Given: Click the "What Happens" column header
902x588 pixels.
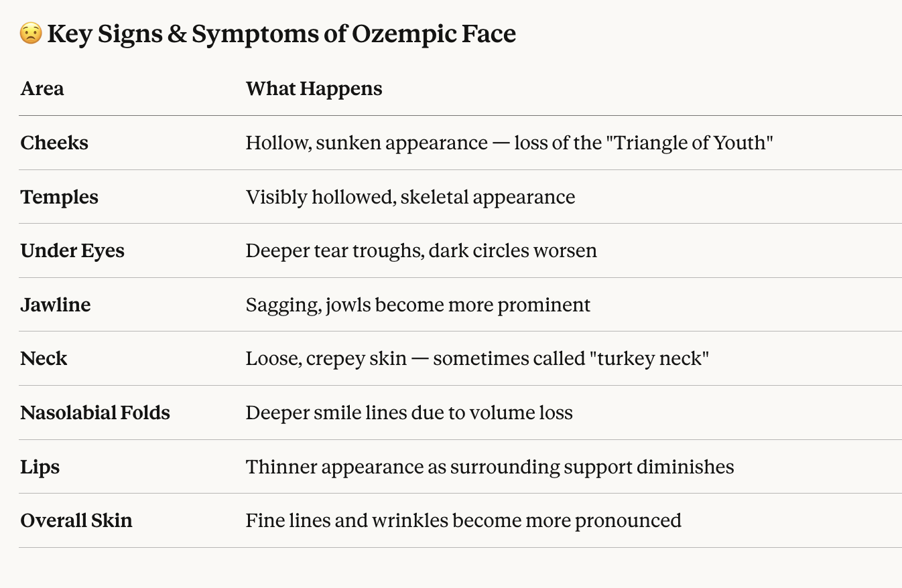Looking at the screenshot, I should tap(314, 88).
